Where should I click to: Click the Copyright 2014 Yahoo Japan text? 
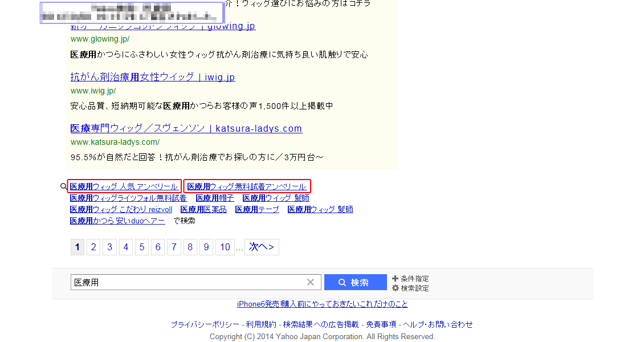pyautogui.click(x=323, y=337)
